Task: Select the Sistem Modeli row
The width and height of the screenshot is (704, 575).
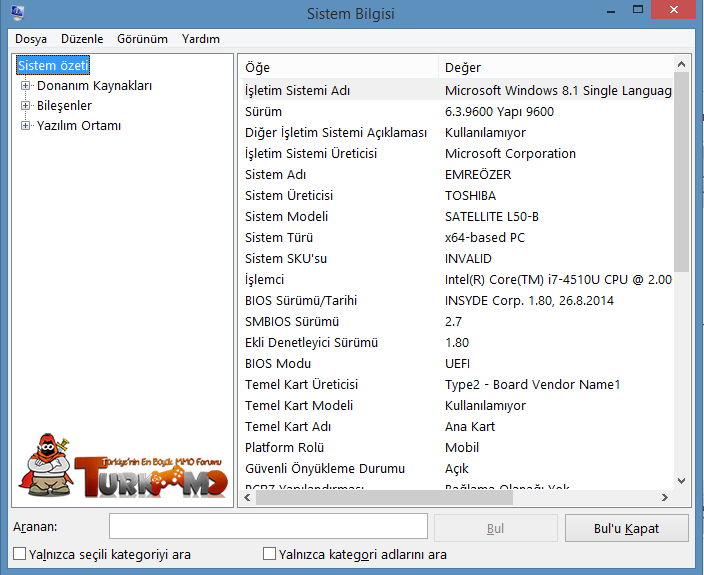Action: click(x=456, y=216)
